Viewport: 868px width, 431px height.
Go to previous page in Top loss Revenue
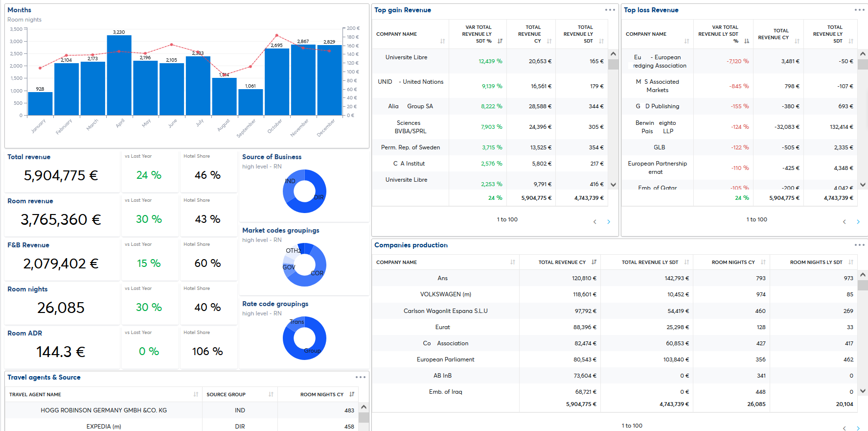click(844, 222)
